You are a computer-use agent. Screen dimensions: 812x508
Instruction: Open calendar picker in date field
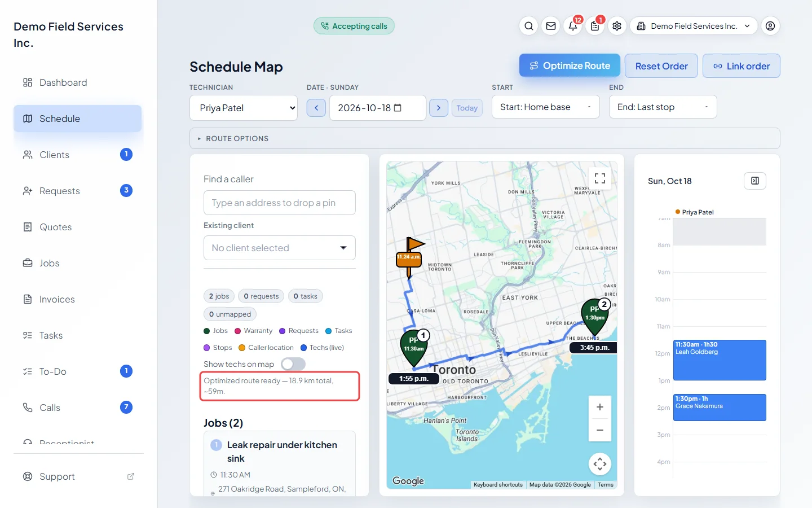[x=398, y=108]
